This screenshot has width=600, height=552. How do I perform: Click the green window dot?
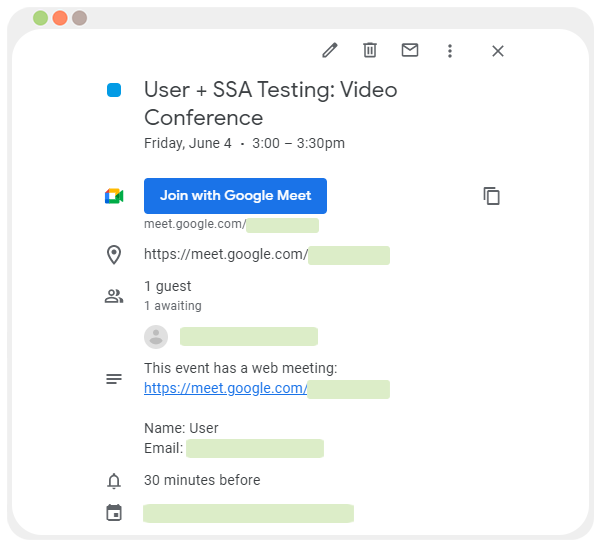point(41,18)
